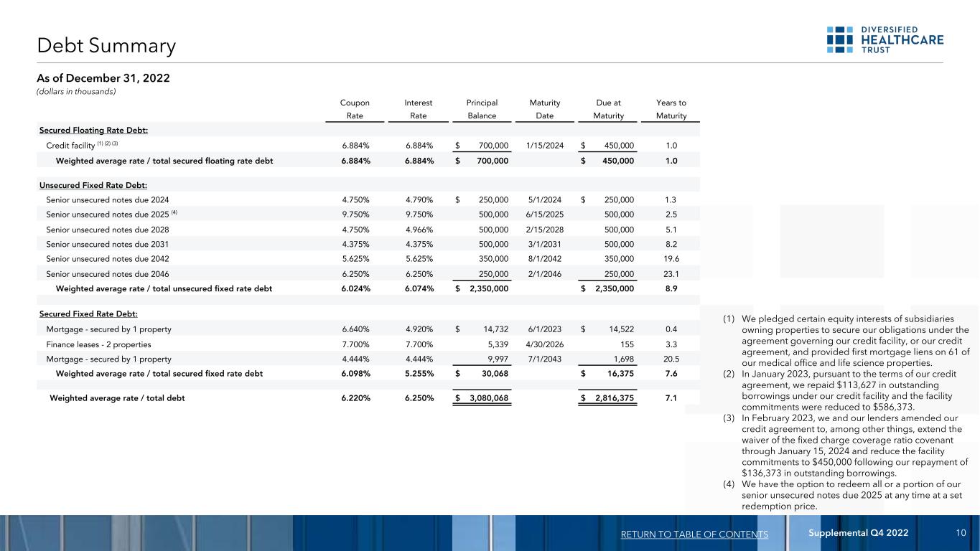
Task: Select the Unsecured Fixed Rate Debt heading
Action: [90, 185]
